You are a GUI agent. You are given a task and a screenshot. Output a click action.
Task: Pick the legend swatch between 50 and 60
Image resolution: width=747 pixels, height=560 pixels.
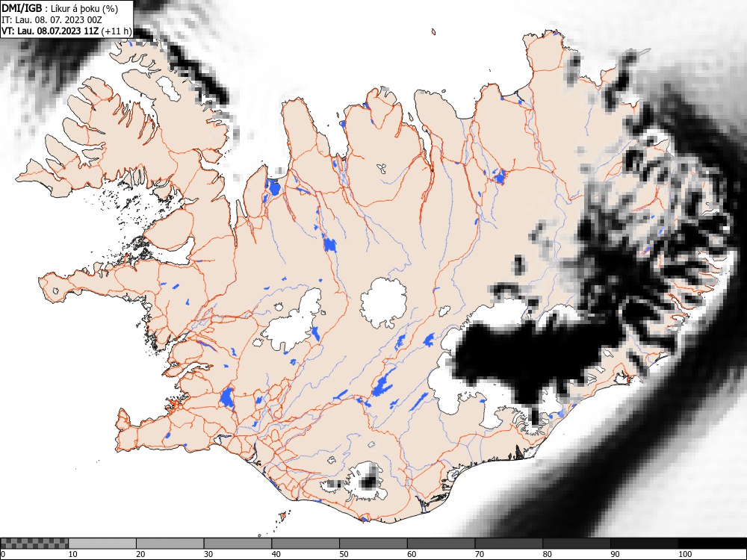coord(373,544)
